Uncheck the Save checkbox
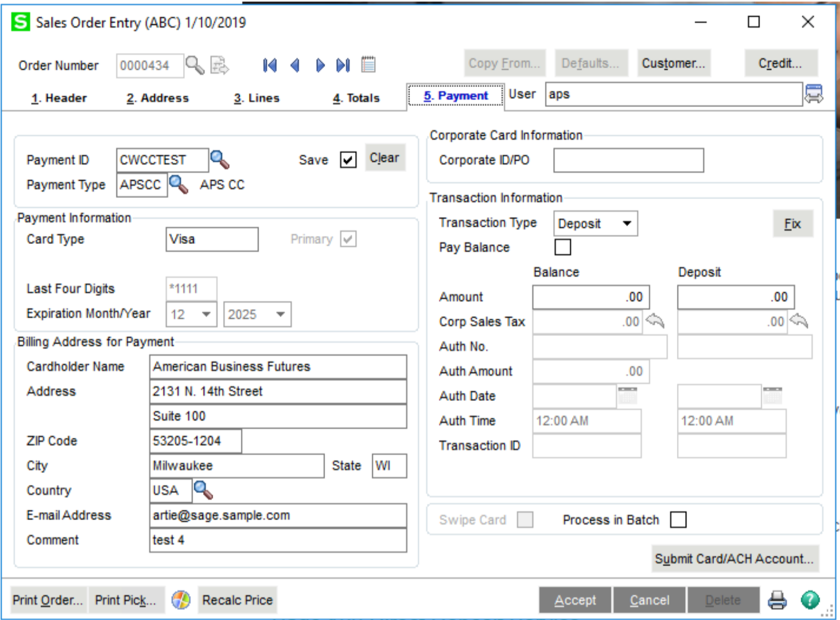 348,160
